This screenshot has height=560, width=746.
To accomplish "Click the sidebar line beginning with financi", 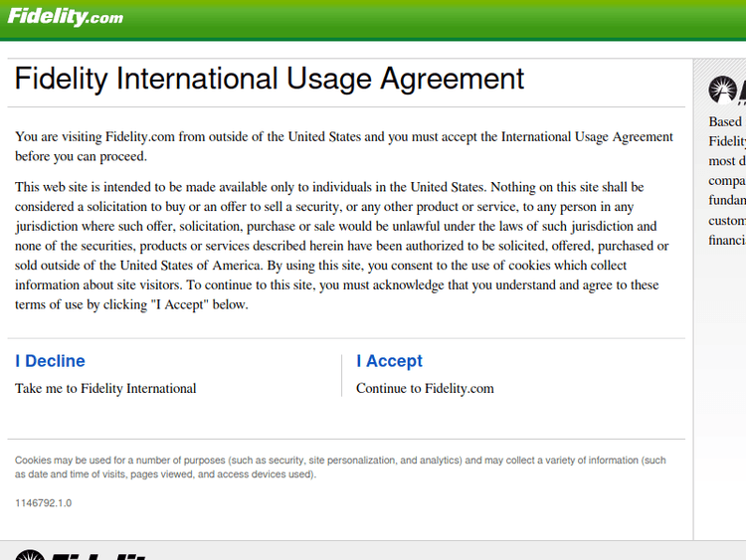I will [727, 241].
